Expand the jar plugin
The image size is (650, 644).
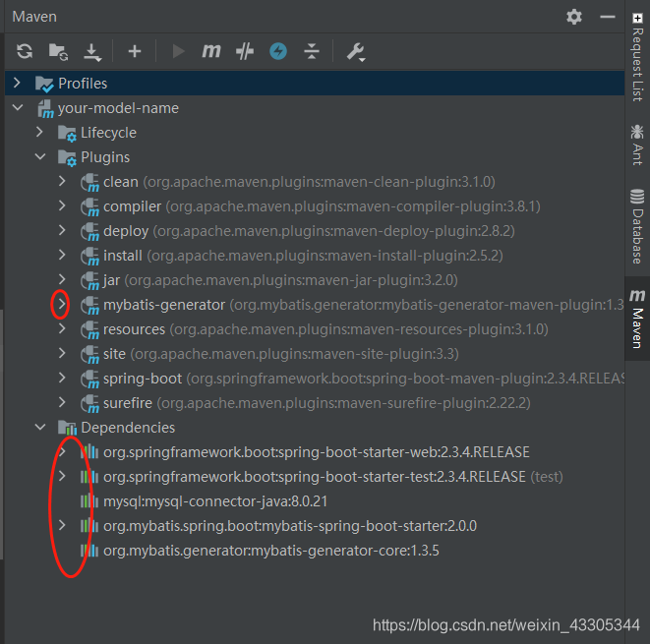click(62, 279)
